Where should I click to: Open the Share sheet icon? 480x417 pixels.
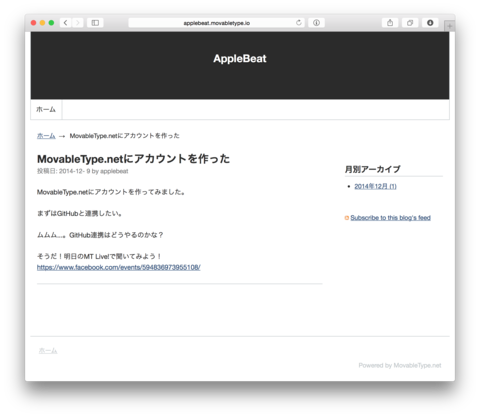pos(390,23)
